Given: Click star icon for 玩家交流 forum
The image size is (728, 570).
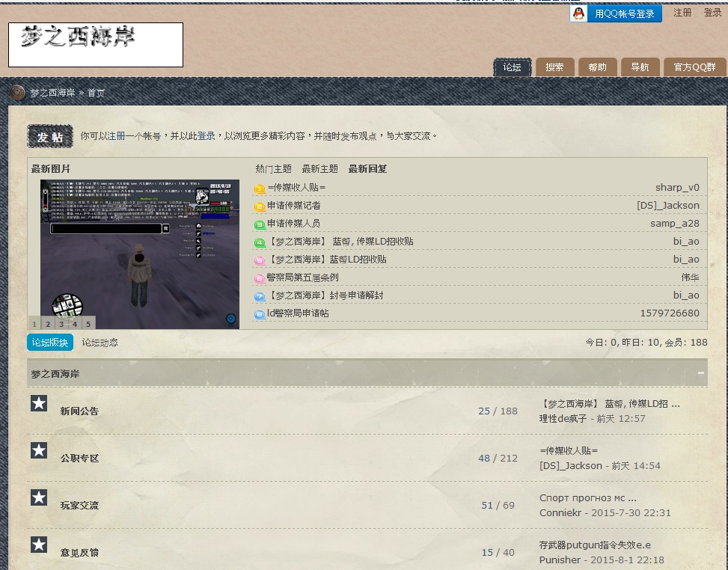Looking at the screenshot, I should tap(39, 497).
